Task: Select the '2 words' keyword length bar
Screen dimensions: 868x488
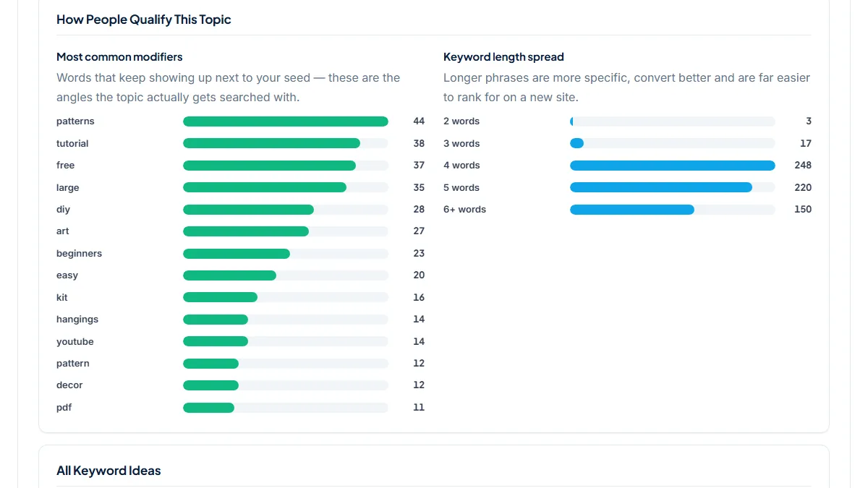Action: click(673, 121)
